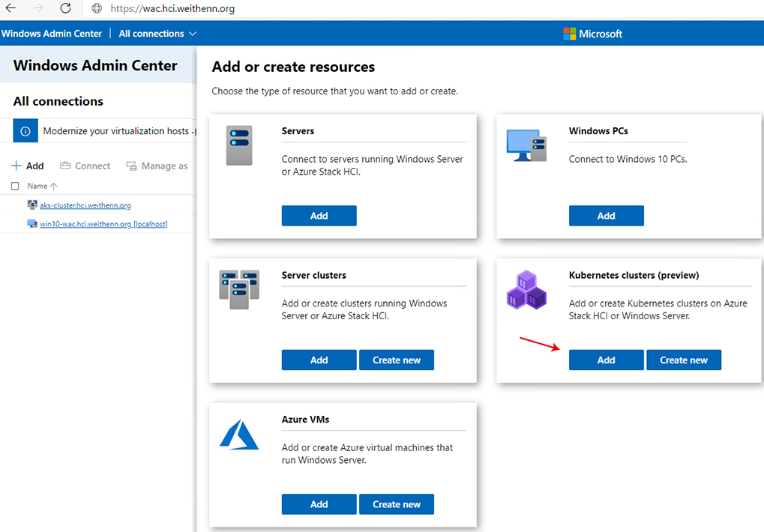Click the Windows PCs card title
The width and height of the screenshot is (764, 532).
(x=598, y=131)
